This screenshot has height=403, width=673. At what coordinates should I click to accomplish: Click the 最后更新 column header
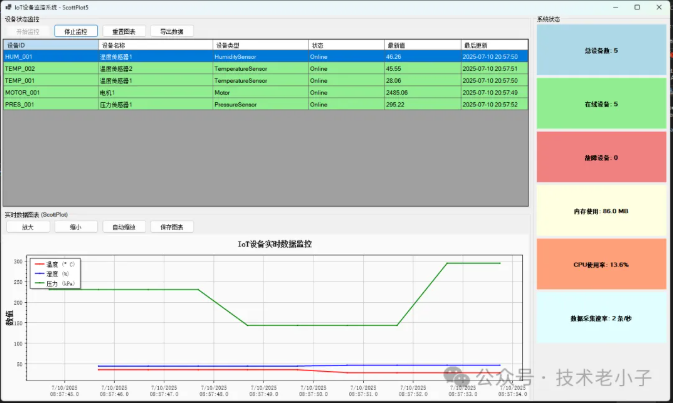[x=492, y=46]
